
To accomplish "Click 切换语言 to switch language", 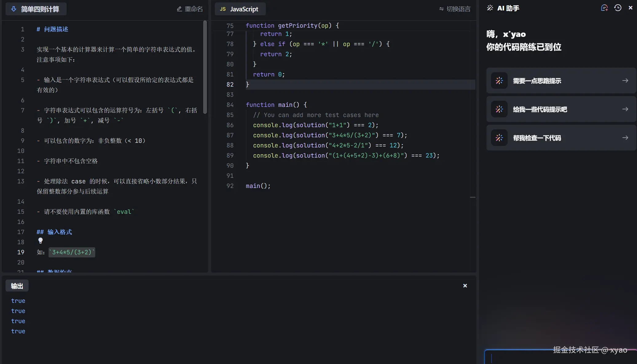I will tap(455, 9).
